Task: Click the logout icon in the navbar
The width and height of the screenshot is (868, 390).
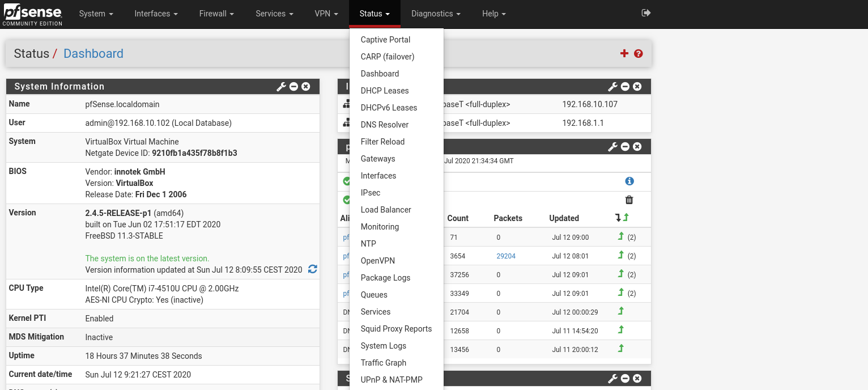Action: 646,12
